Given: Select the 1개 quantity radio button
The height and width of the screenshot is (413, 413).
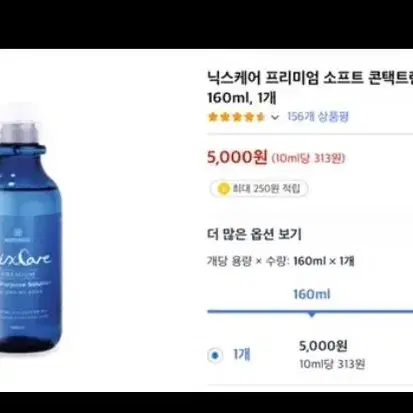Looking at the screenshot, I should coord(215,355).
